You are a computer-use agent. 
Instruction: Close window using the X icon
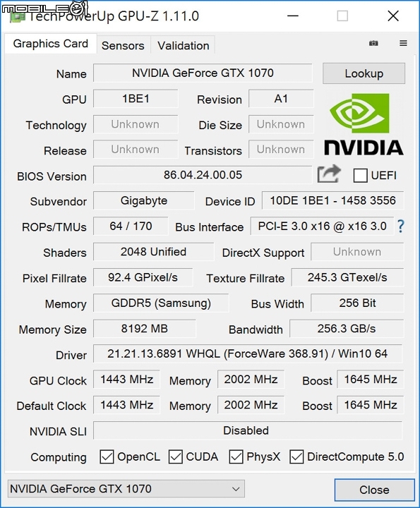(x=393, y=16)
